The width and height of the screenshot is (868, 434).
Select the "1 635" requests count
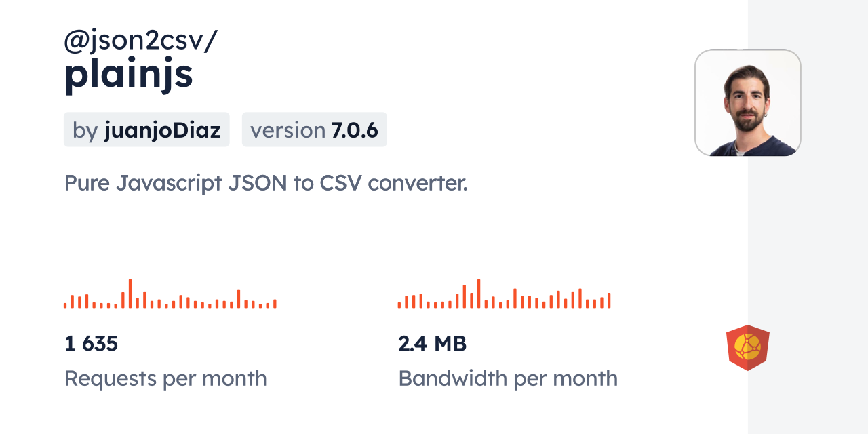pyautogui.click(x=92, y=344)
